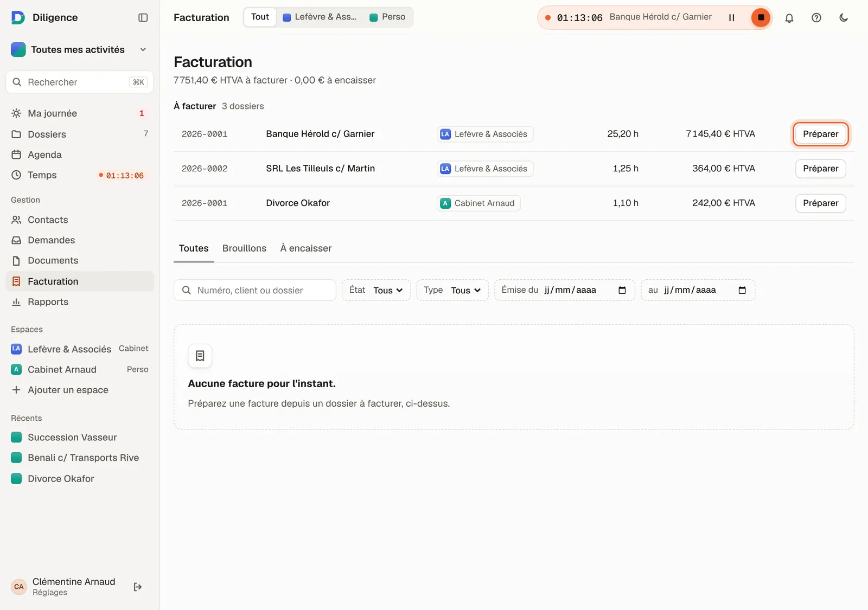Open notifications bell
This screenshot has height=610, width=868.
click(x=789, y=17)
